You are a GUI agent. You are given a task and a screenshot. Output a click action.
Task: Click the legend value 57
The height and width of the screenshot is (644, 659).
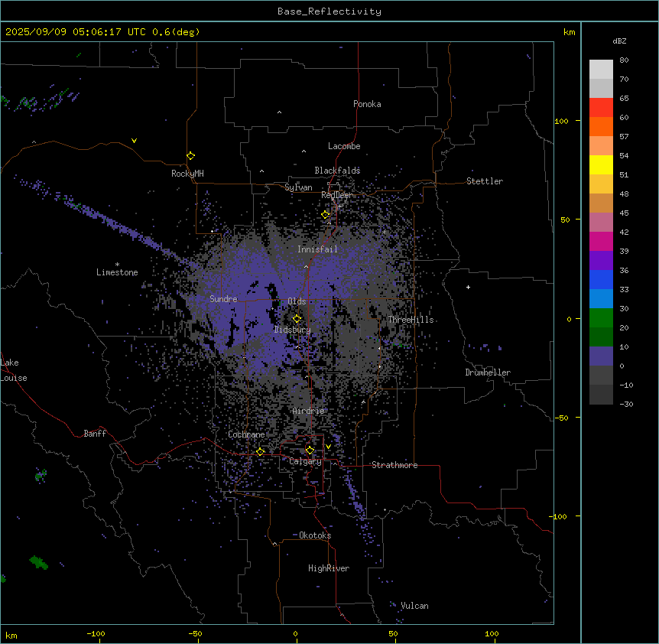[x=624, y=137]
